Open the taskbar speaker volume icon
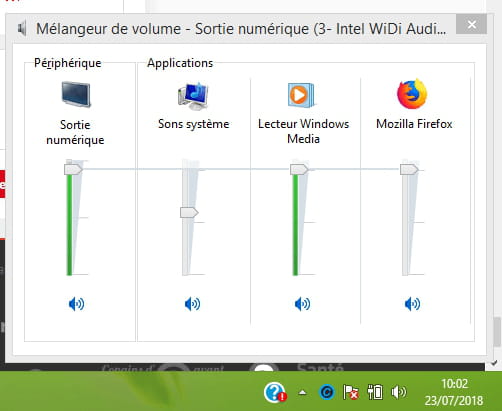This screenshot has width=502, height=411. [x=399, y=392]
